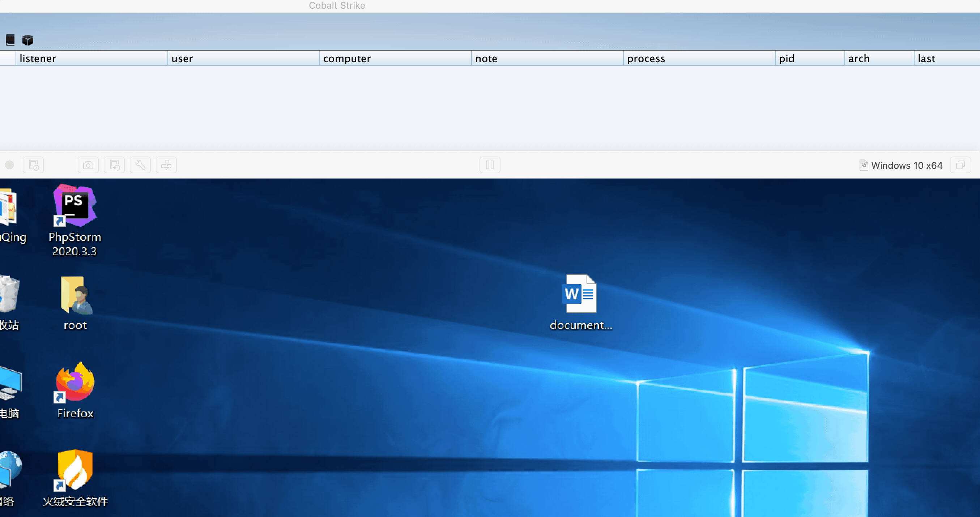Click the window mode button beside VM title

[x=960, y=165]
